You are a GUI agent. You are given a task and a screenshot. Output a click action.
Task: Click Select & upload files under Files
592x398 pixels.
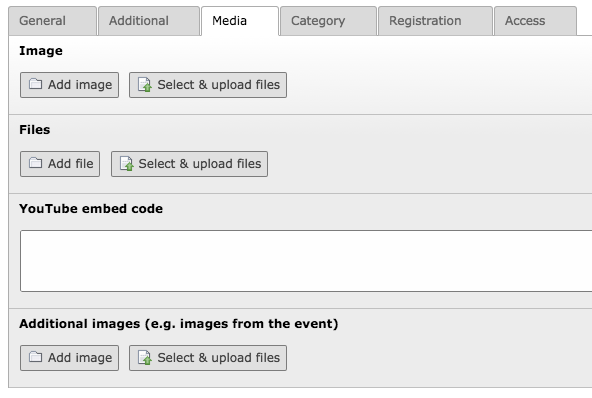[x=190, y=164]
